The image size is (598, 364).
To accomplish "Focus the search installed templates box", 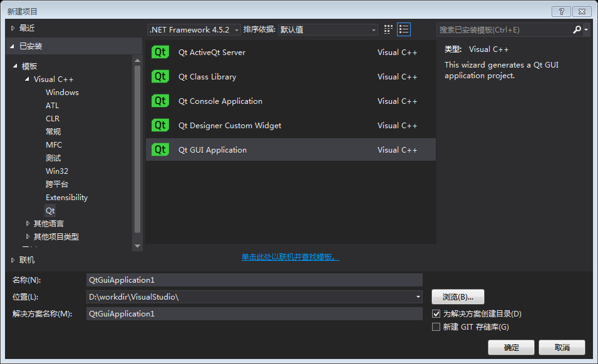I will (x=504, y=29).
